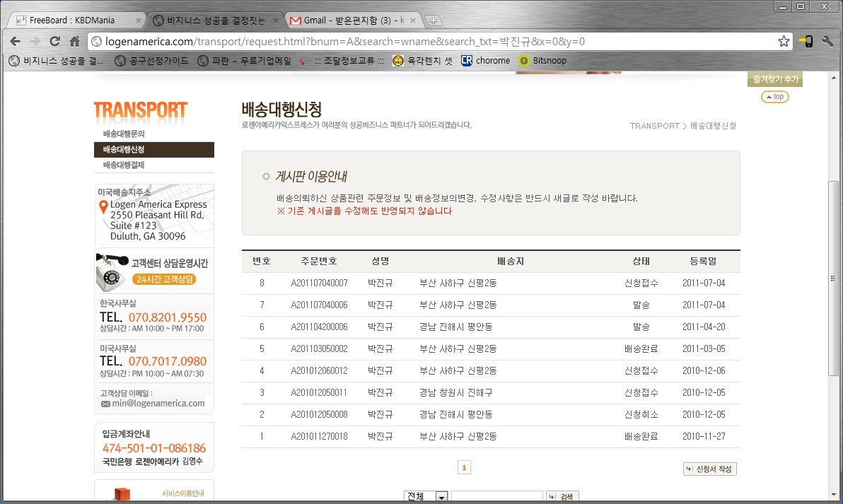Open order A201012060012
Screen dimensions: 843x504
[x=320, y=370]
